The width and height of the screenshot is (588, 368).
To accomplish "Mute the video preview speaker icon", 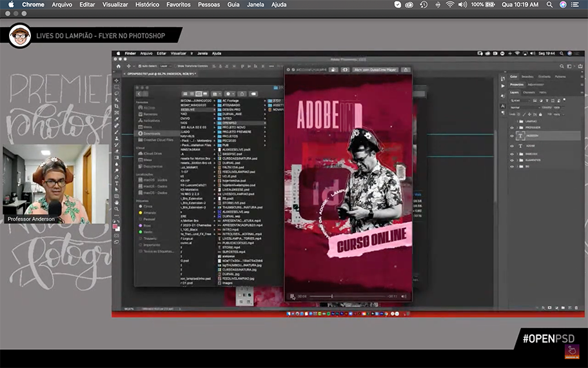I will click(x=404, y=296).
